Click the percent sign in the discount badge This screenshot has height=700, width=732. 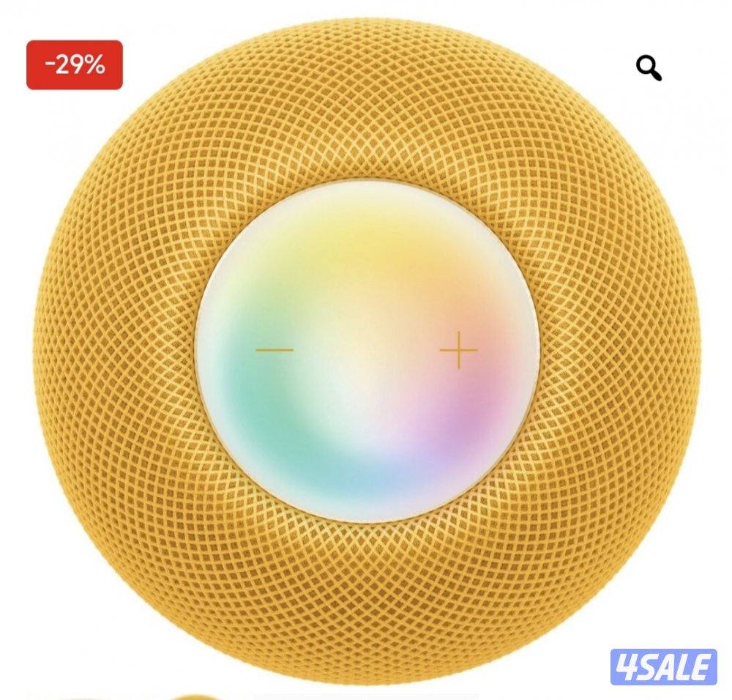click(x=95, y=65)
